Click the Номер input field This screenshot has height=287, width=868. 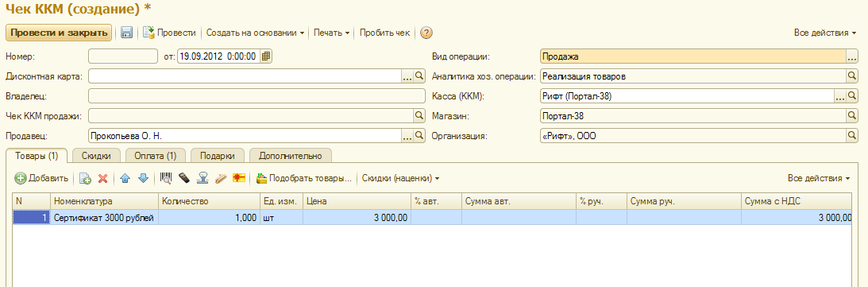(x=123, y=56)
